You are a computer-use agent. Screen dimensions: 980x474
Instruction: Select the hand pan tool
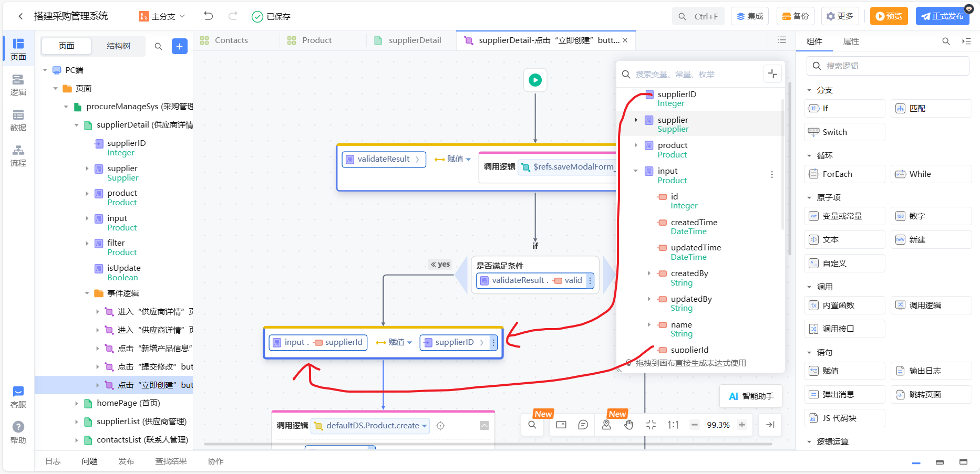[628, 425]
